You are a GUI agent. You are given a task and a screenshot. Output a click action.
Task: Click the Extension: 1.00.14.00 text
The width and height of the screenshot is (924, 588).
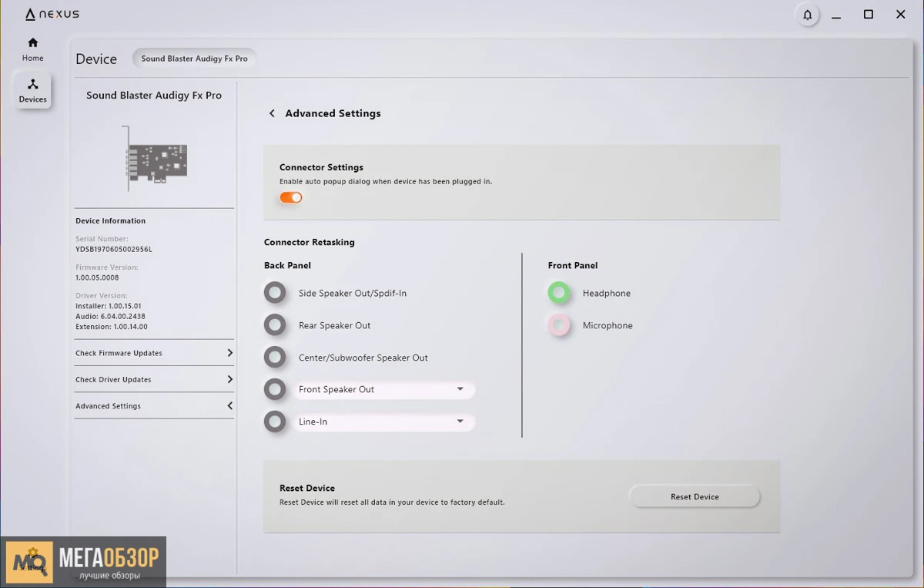(112, 327)
